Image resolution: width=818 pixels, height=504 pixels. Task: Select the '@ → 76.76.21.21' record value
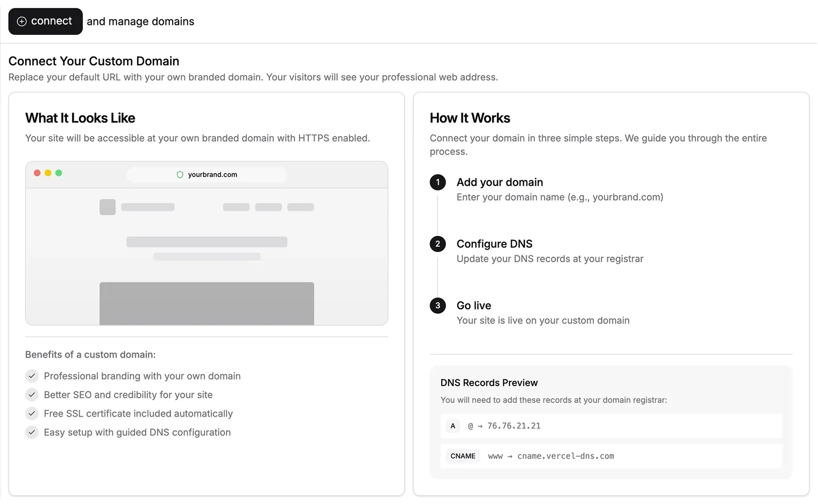(504, 426)
